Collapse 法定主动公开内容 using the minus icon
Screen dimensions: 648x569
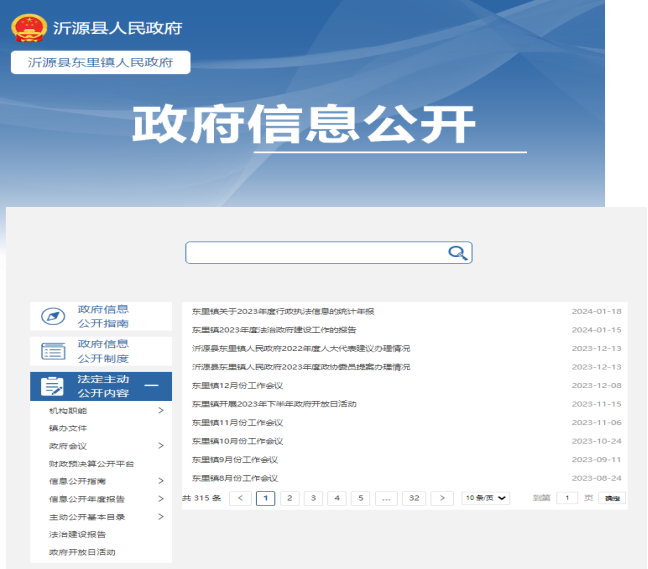152,386
